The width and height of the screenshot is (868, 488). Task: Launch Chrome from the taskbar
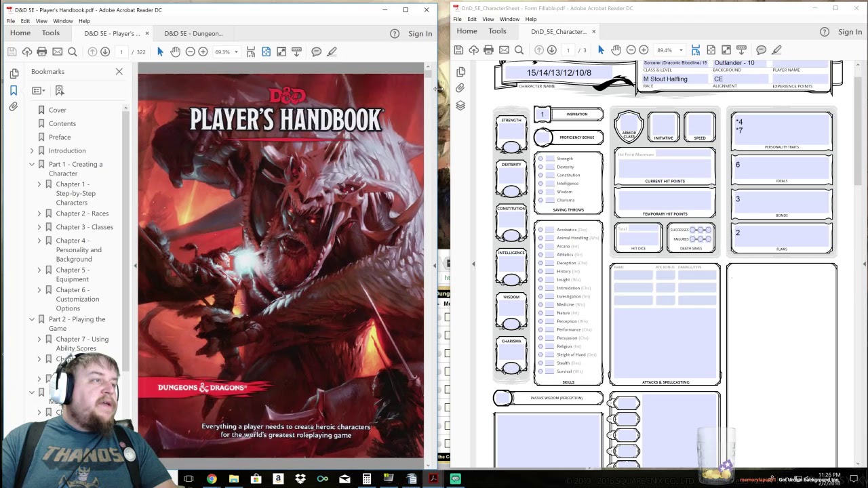(x=212, y=479)
